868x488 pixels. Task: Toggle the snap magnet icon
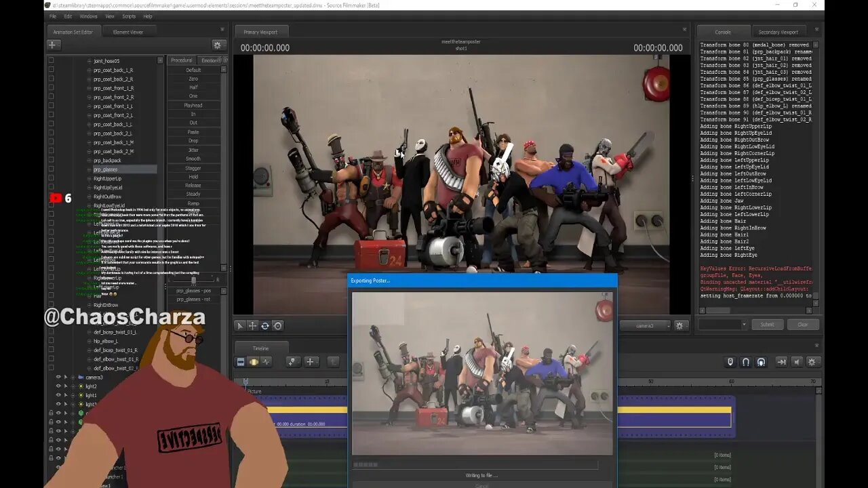coord(746,362)
